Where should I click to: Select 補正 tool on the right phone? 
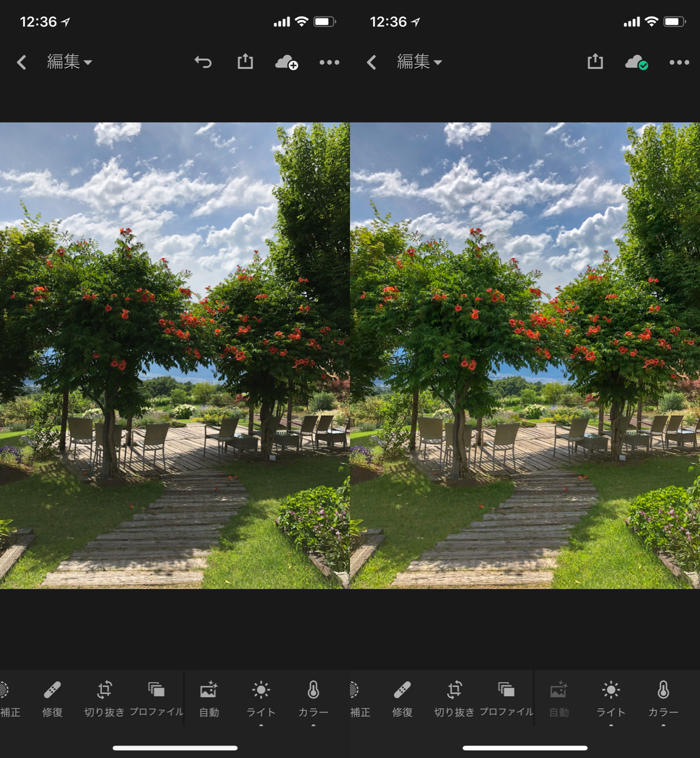(x=359, y=699)
